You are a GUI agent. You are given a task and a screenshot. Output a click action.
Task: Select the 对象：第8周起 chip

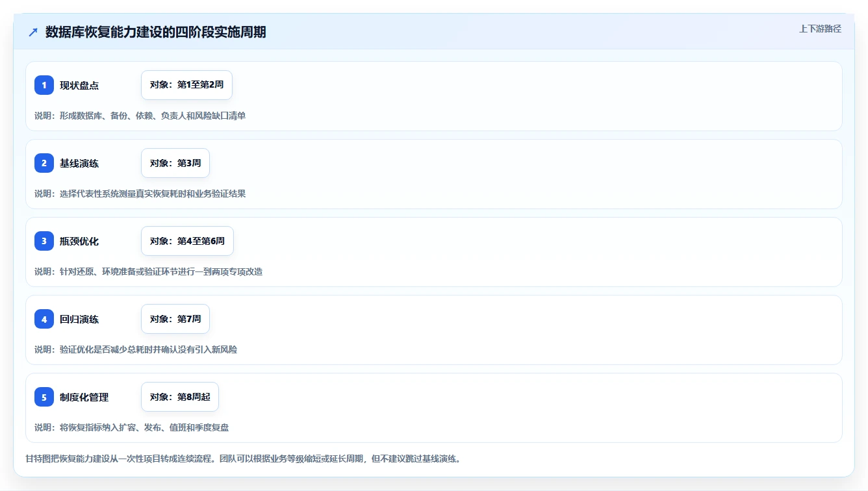(180, 397)
